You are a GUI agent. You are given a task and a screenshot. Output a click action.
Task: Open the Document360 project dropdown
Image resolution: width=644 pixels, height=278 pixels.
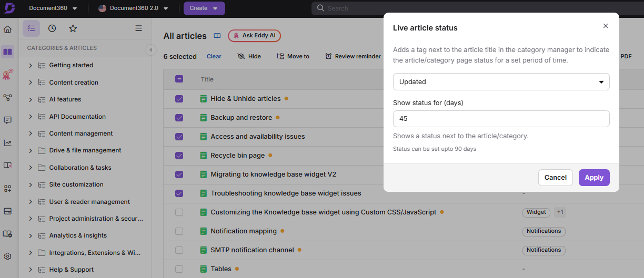53,8
